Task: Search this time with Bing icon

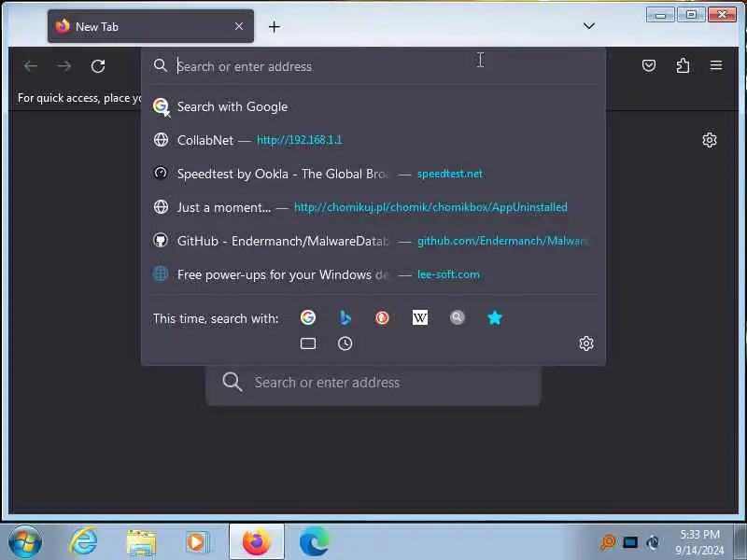Action: point(345,317)
